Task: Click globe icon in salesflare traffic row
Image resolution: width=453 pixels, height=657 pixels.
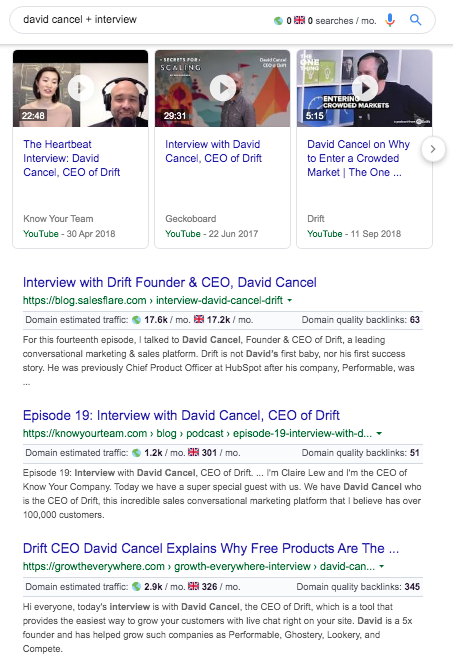Action: click(136, 320)
